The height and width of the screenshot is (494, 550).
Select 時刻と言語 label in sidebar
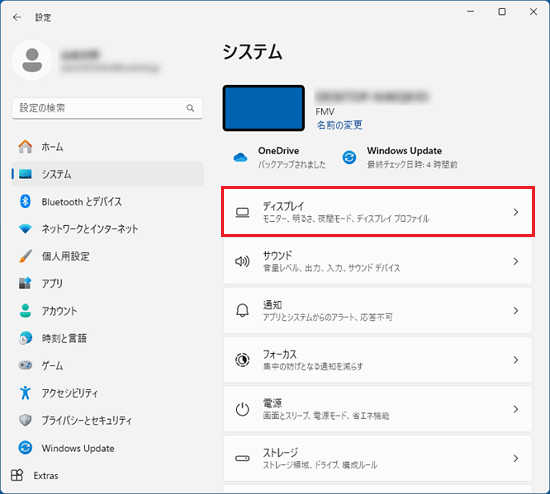click(64, 338)
